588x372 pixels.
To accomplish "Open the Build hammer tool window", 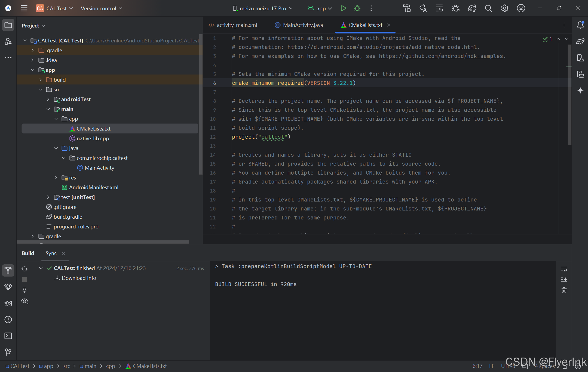I will pyautogui.click(x=8, y=271).
